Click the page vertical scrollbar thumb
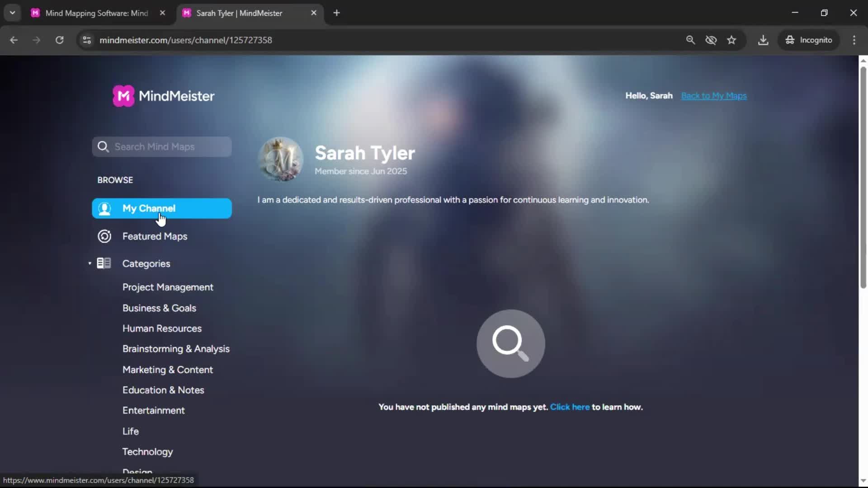 pos(863,177)
